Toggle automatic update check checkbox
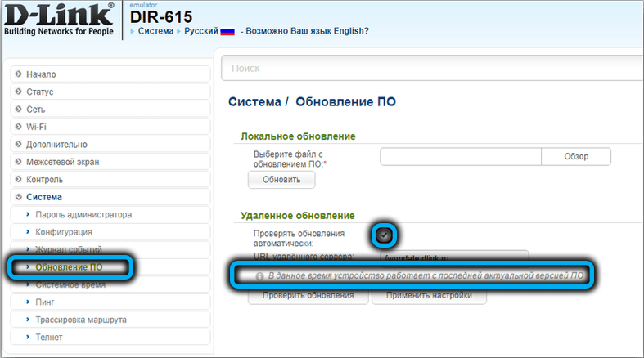This screenshot has width=644, height=358. [x=384, y=235]
